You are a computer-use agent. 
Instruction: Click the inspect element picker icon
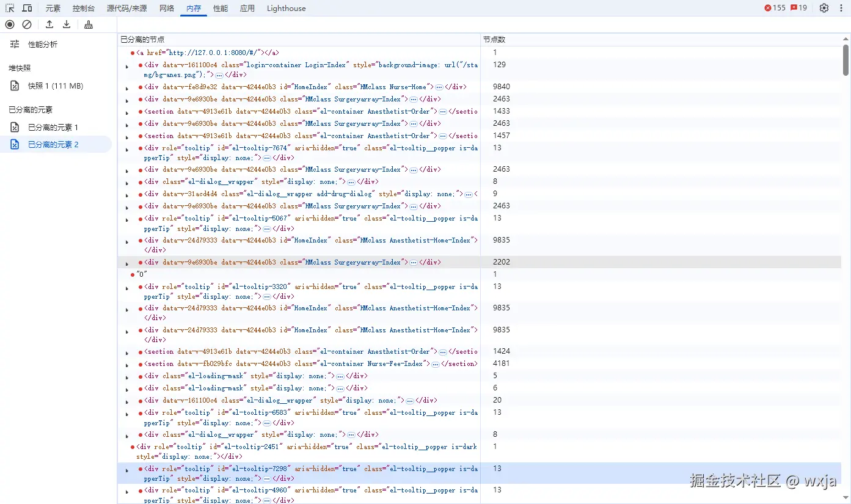(x=10, y=8)
